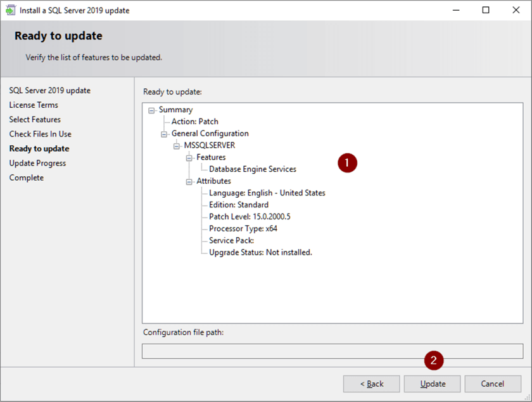This screenshot has height=402, width=532.
Task: Select the Summary tree label
Action: point(176,110)
